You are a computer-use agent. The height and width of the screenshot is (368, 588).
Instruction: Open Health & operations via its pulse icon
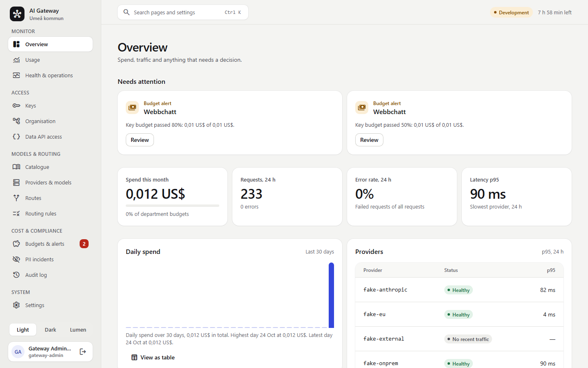(16, 76)
